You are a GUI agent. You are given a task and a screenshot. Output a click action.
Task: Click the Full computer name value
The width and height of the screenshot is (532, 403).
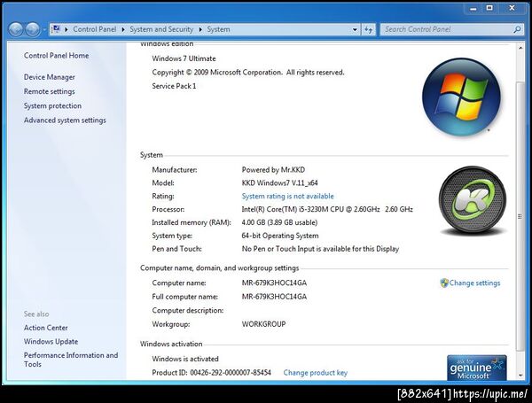[x=274, y=297]
